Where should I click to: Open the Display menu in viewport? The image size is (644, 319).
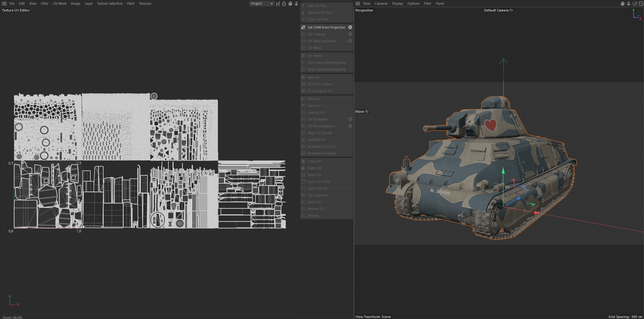pos(397,3)
